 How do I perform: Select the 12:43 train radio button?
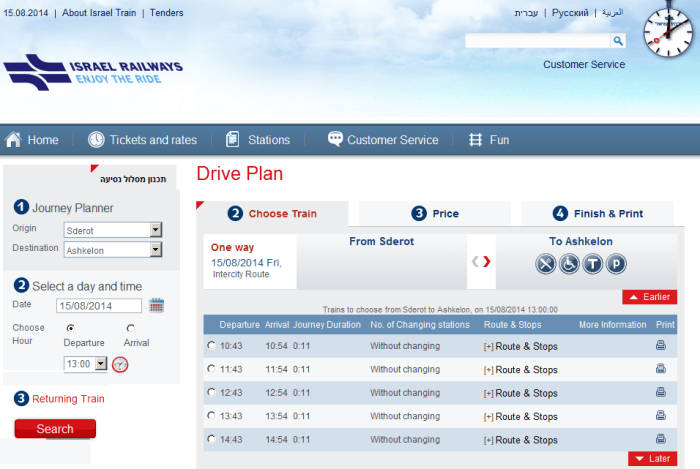(x=211, y=392)
